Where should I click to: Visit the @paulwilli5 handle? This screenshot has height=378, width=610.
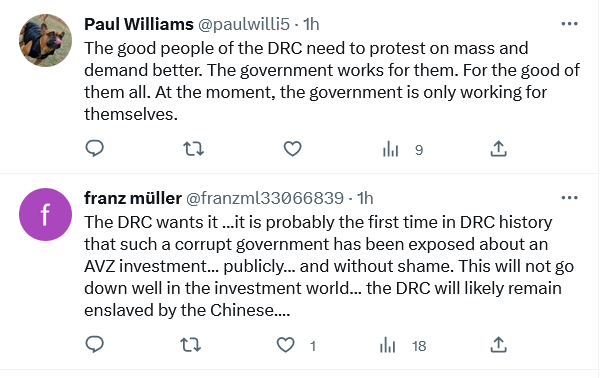(244, 24)
